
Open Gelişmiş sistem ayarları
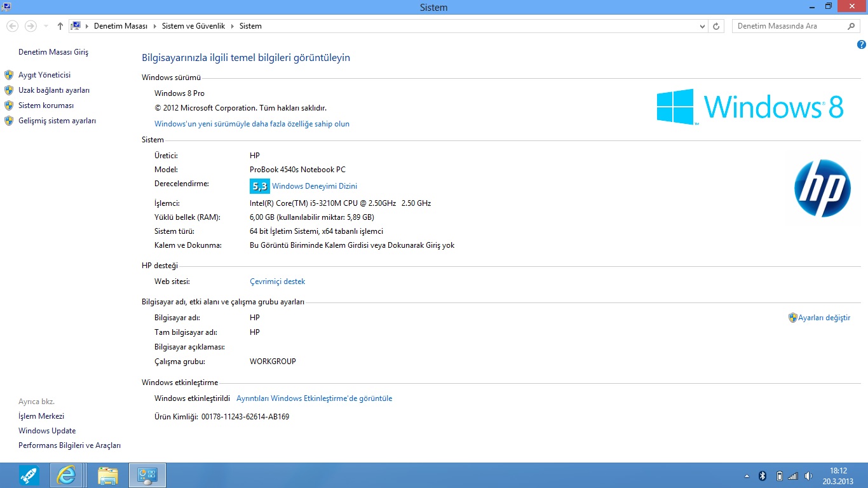[57, 121]
